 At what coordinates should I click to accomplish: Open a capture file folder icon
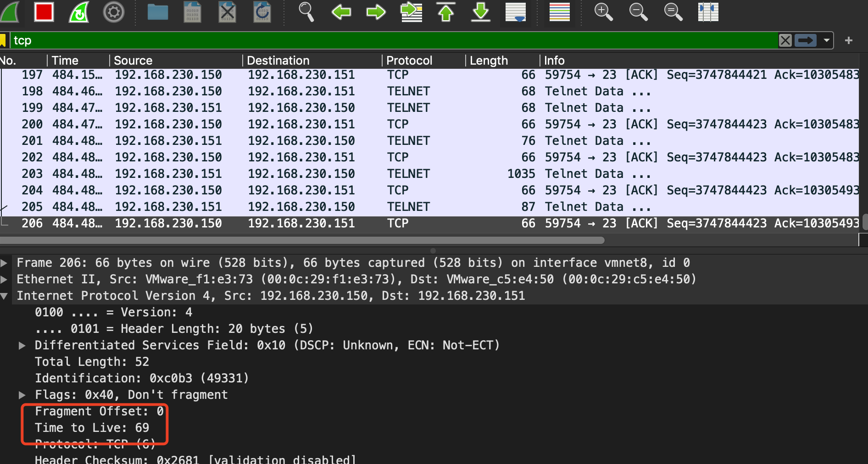click(x=158, y=11)
